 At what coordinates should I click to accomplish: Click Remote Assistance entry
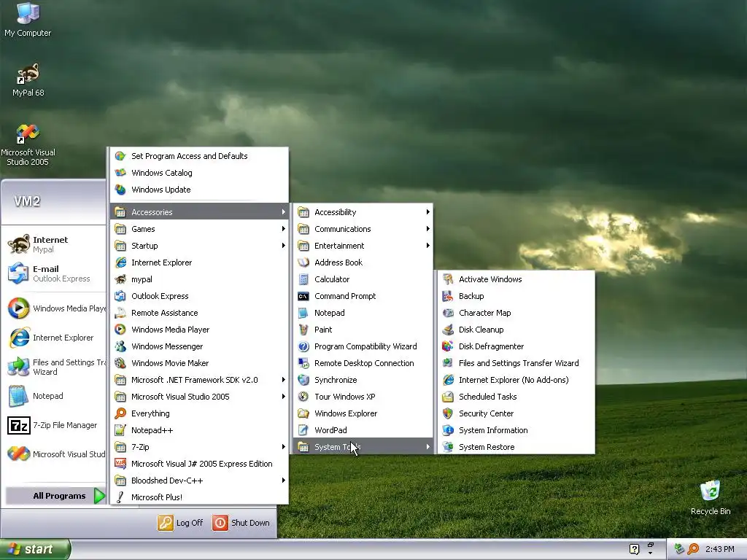[x=199, y=313]
